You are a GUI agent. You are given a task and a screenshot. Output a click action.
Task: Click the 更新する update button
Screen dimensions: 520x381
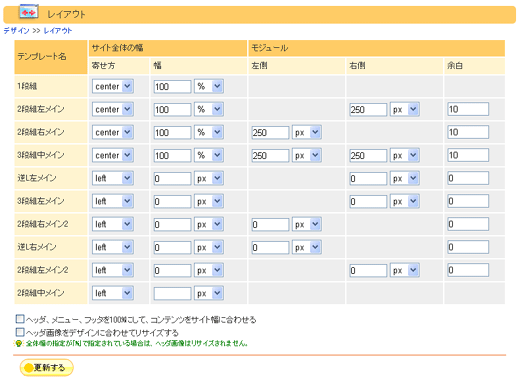point(47,367)
